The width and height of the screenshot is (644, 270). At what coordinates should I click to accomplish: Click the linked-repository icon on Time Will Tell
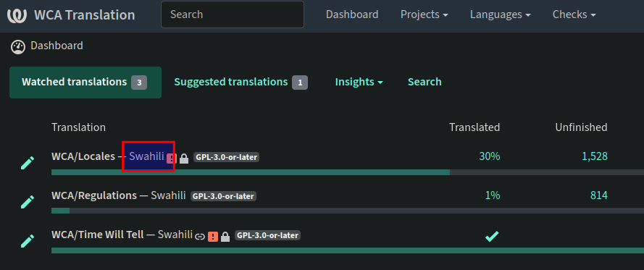point(200,237)
